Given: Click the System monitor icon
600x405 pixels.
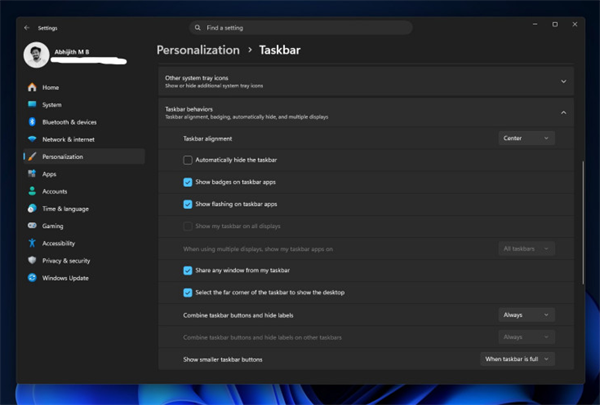Looking at the screenshot, I should (x=32, y=105).
